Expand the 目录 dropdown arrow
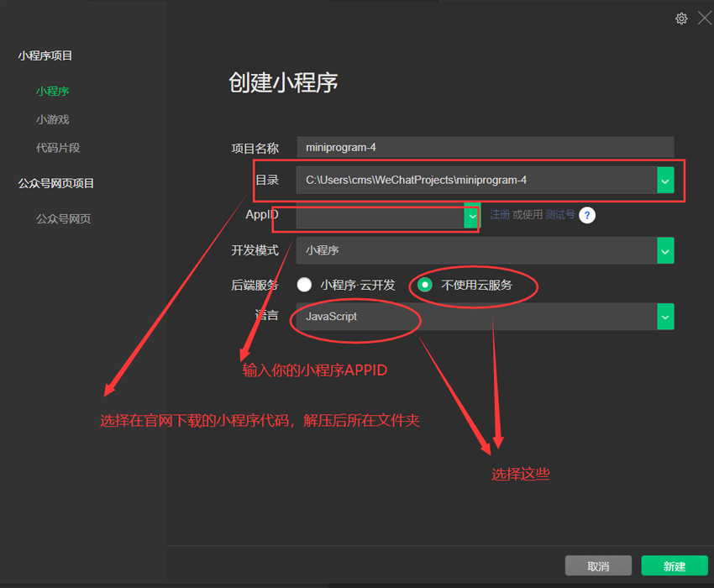This screenshot has height=588, width=714. [x=665, y=180]
